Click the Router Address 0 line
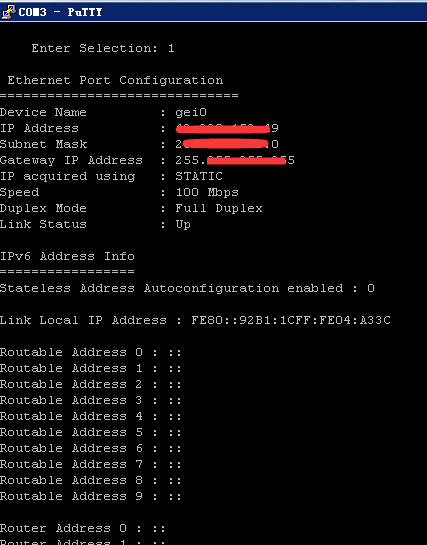 coord(83,529)
